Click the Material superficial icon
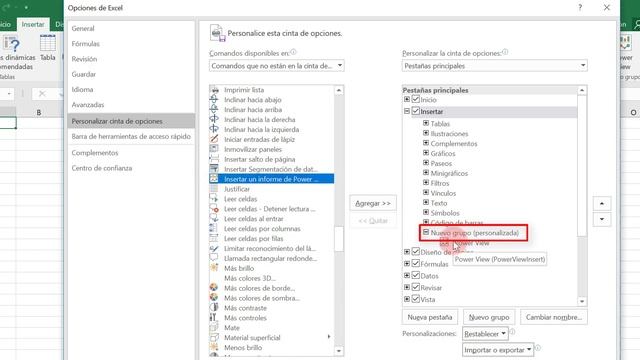640x360 pixels. click(x=214, y=338)
